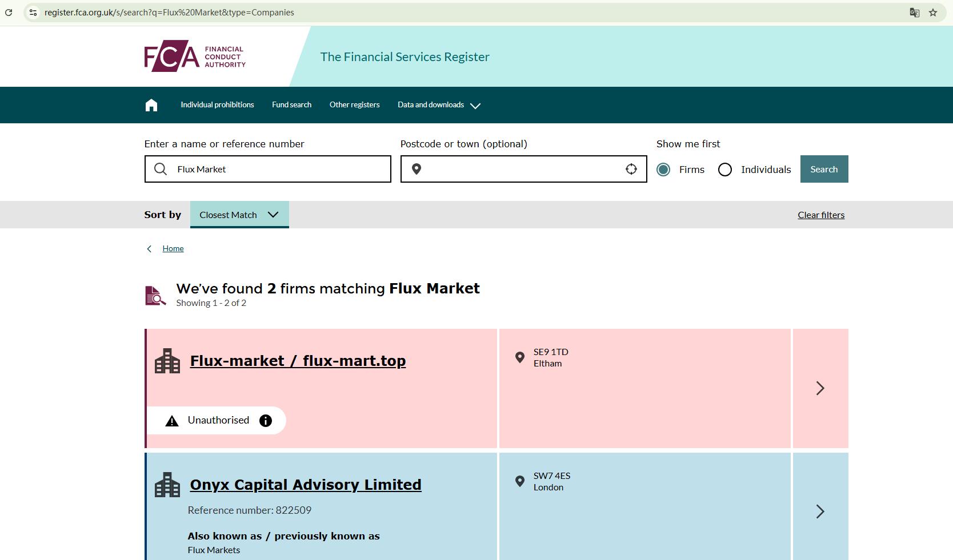The image size is (953, 560).
Task: Click 'Reference number: 822509' text
Action: 250,510
